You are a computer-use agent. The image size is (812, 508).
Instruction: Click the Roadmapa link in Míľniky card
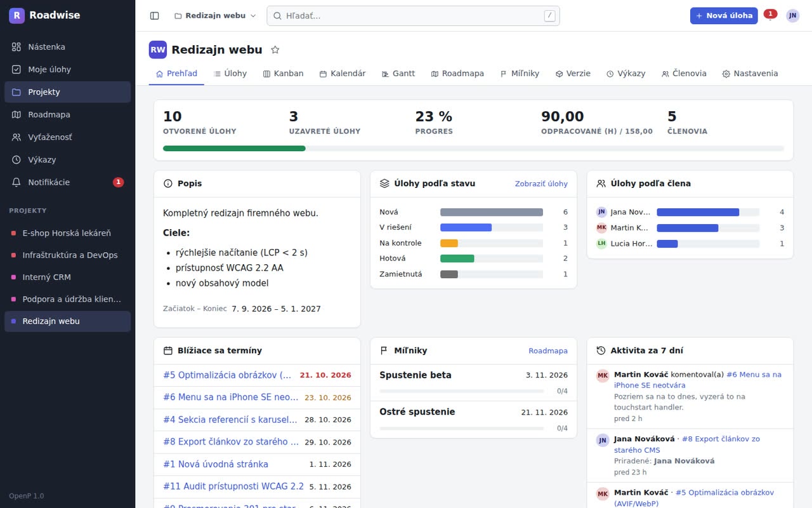click(x=548, y=351)
